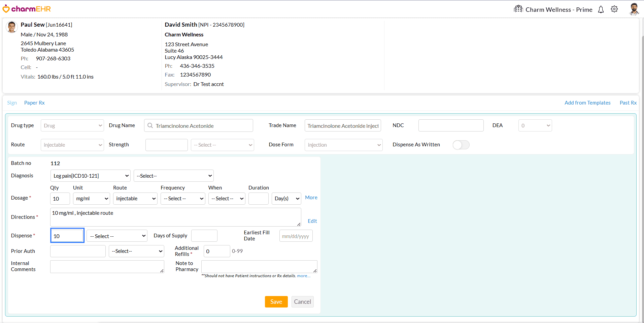
Task: Open the Prior Auth Select dropdown
Action: tap(136, 251)
